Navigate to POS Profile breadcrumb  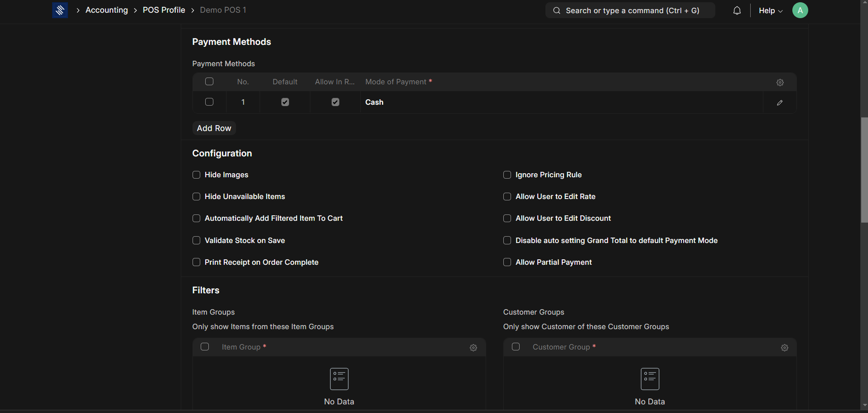pos(164,10)
